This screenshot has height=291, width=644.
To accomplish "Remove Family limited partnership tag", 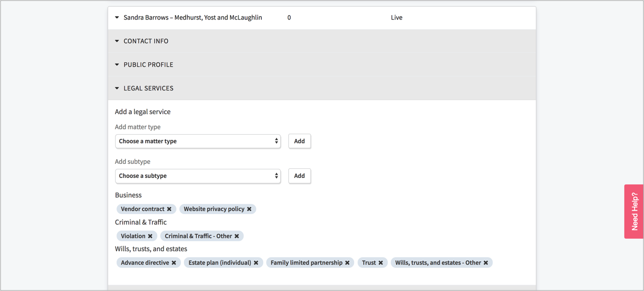I will pyautogui.click(x=347, y=263).
